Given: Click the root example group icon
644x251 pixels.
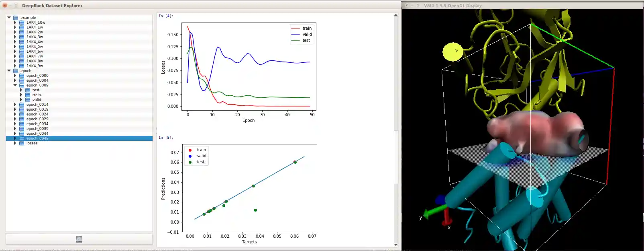Looking at the screenshot, I should tap(16, 18).
